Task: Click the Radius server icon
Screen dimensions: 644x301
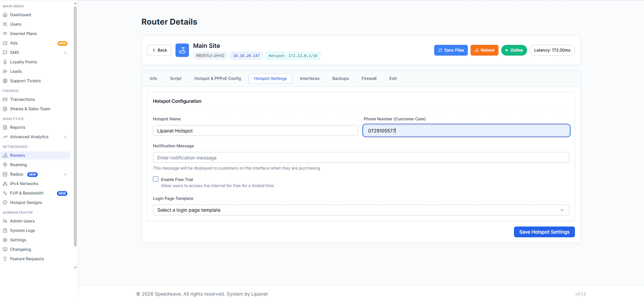Action: coord(5,174)
